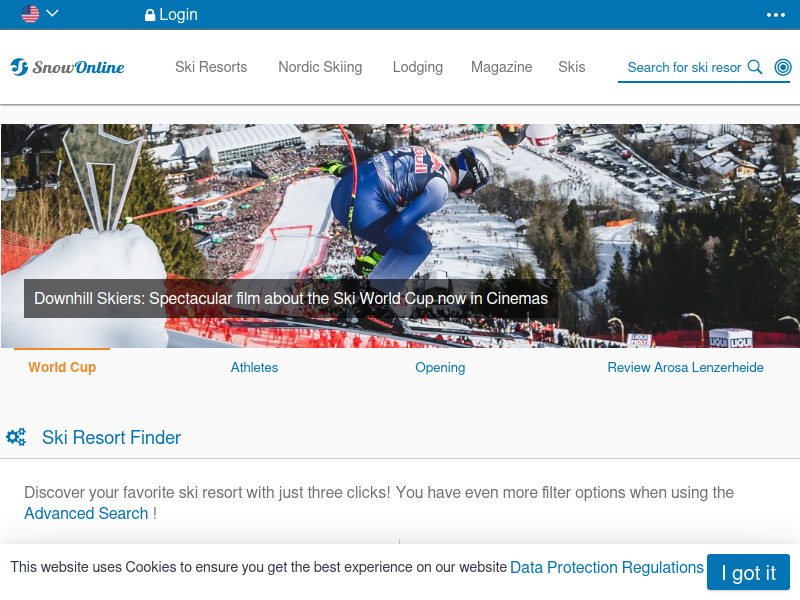Select the Skis menu item
Viewport: 800px width, 600px height.
pyautogui.click(x=571, y=67)
